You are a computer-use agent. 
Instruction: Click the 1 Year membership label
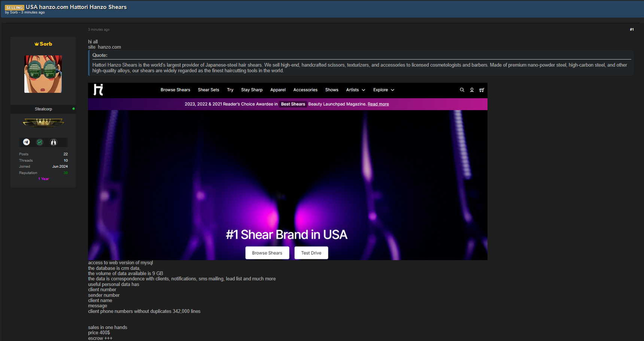pos(43,179)
